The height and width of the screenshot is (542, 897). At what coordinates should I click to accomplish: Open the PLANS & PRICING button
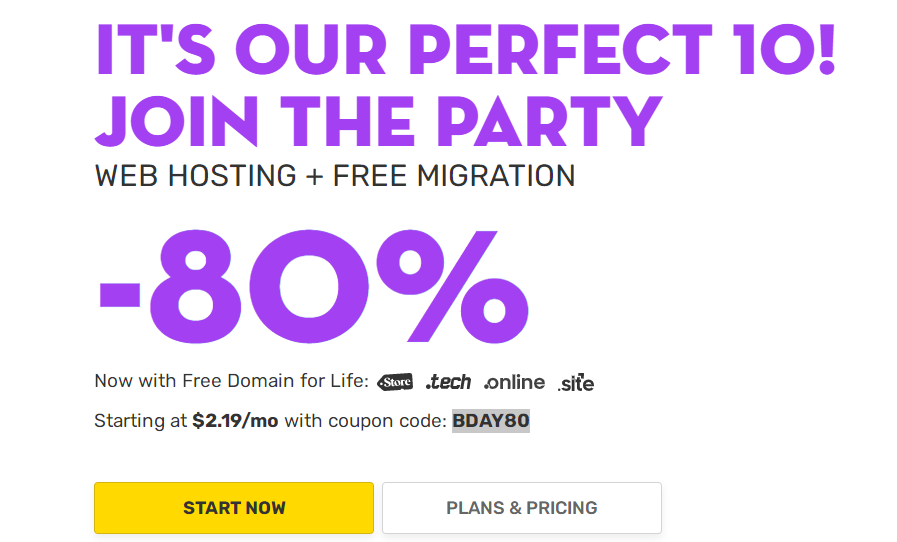[x=521, y=508]
